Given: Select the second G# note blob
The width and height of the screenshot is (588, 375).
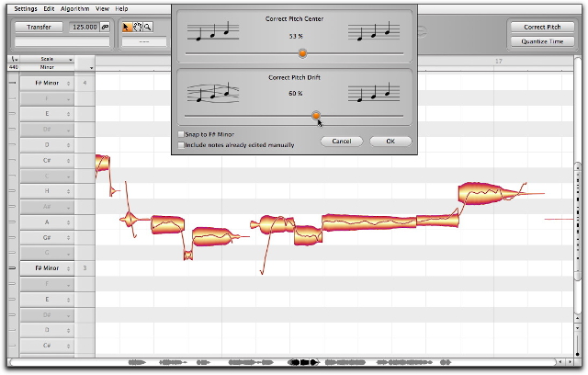Looking at the screenshot, I should (308, 235).
